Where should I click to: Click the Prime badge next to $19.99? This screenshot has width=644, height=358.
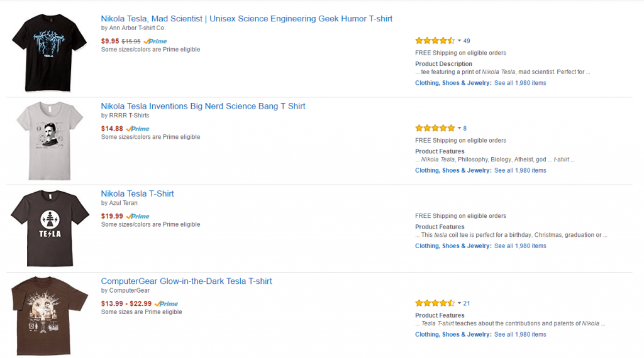(x=138, y=216)
